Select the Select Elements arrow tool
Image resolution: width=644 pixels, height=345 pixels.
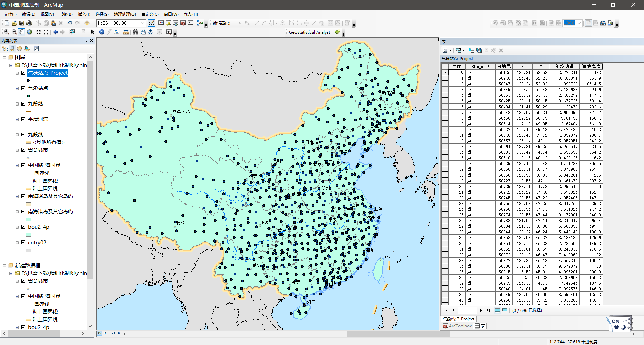coord(93,32)
